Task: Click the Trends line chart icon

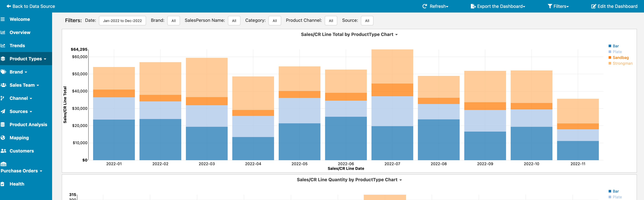Action: click(x=3, y=46)
